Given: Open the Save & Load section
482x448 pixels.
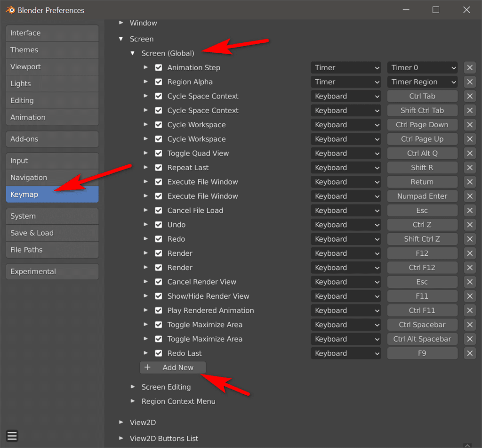Looking at the screenshot, I should [52, 233].
